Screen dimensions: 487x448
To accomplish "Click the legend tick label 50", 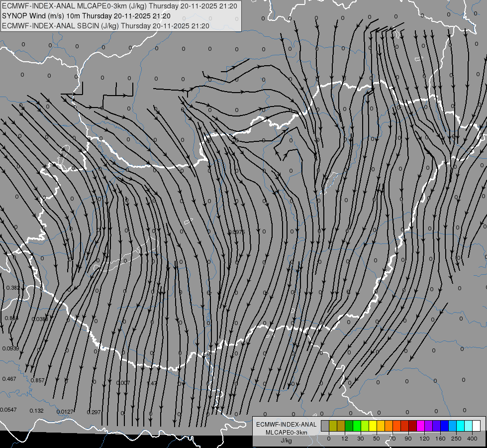I will point(377,439).
